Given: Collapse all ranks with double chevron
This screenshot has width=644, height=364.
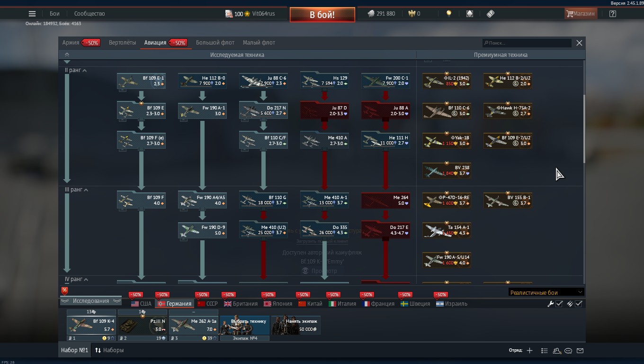Looking at the screenshot, I should click(x=67, y=55).
